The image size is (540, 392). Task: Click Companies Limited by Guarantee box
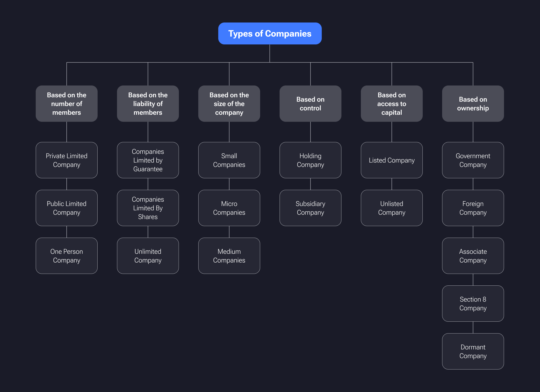tap(148, 160)
